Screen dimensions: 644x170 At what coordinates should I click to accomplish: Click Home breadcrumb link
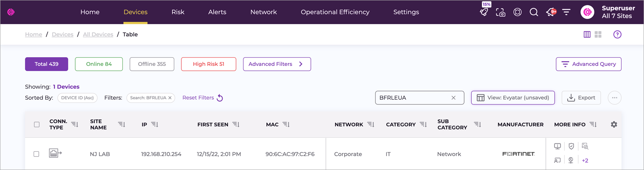point(33,35)
